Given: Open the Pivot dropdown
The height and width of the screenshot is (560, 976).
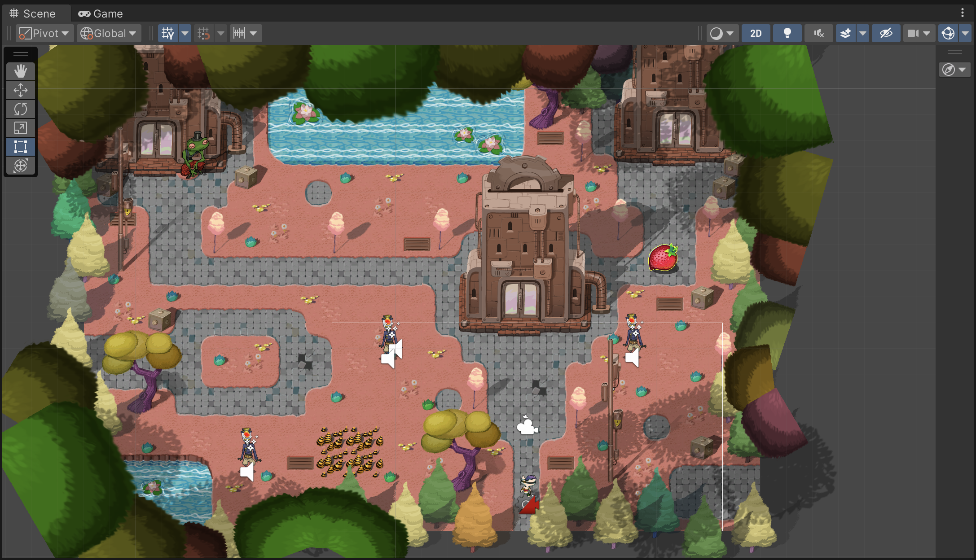Looking at the screenshot, I should coord(45,33).
